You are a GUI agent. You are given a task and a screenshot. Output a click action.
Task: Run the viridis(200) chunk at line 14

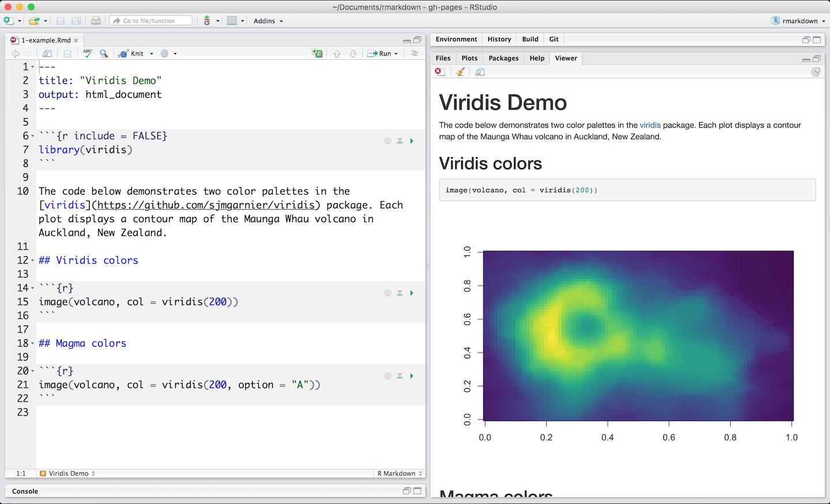point(412,293)
